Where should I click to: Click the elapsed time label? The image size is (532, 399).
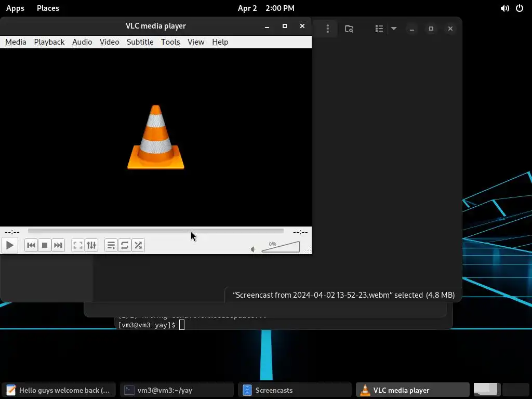pyautogui.click(x=12, y=232)
